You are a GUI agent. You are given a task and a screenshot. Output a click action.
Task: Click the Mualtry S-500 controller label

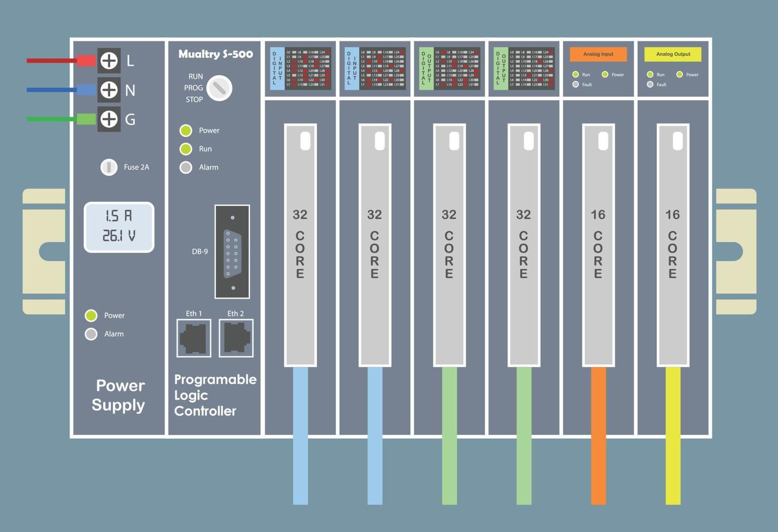click(x=215, y=54)
